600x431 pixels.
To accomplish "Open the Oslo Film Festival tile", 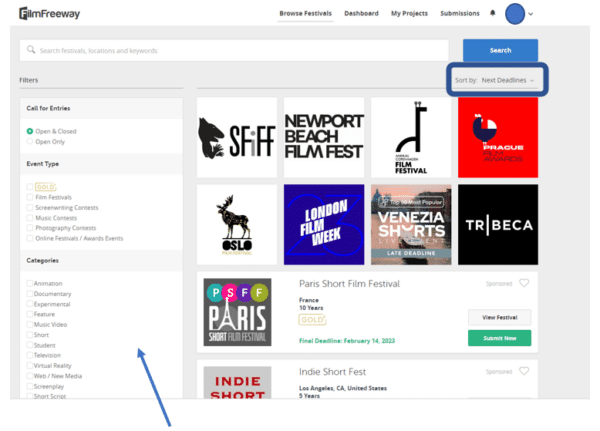I will [x=237, y=225].
